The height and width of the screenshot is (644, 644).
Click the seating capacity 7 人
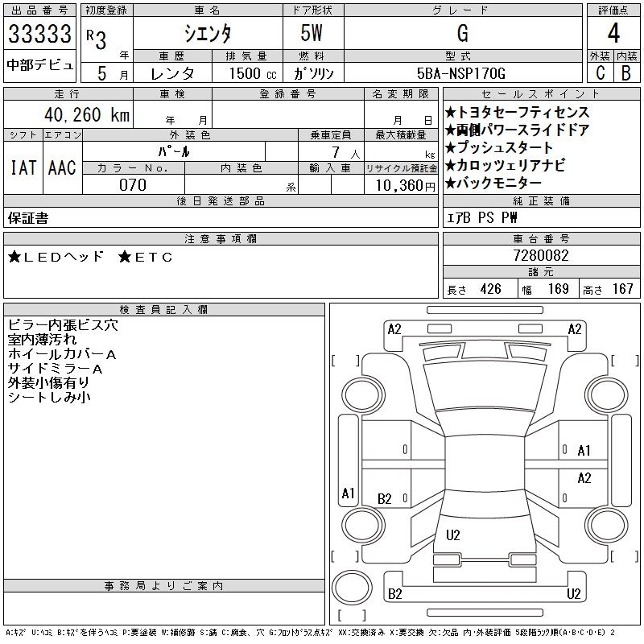(346, 153)
